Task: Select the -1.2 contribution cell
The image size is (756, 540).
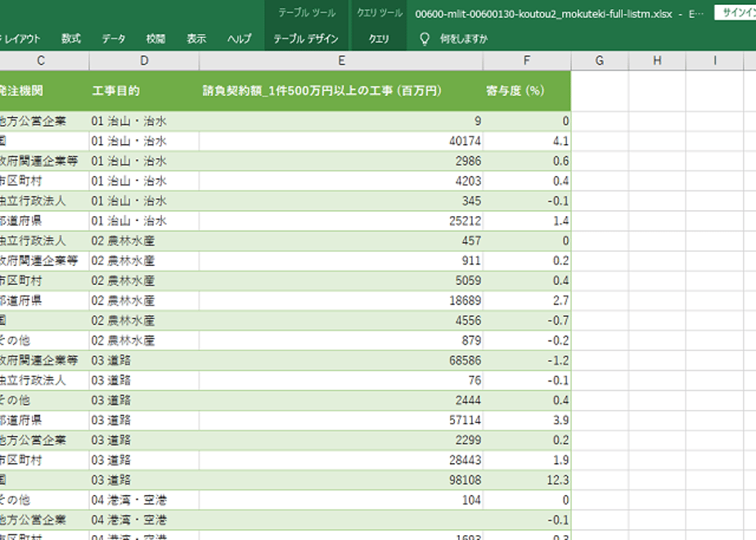Action: 527,361
